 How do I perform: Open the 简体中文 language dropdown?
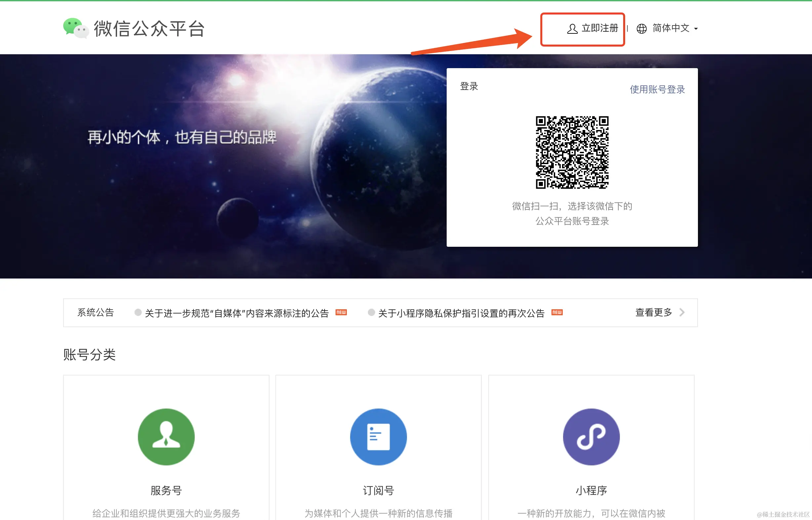tap(670, 28)
